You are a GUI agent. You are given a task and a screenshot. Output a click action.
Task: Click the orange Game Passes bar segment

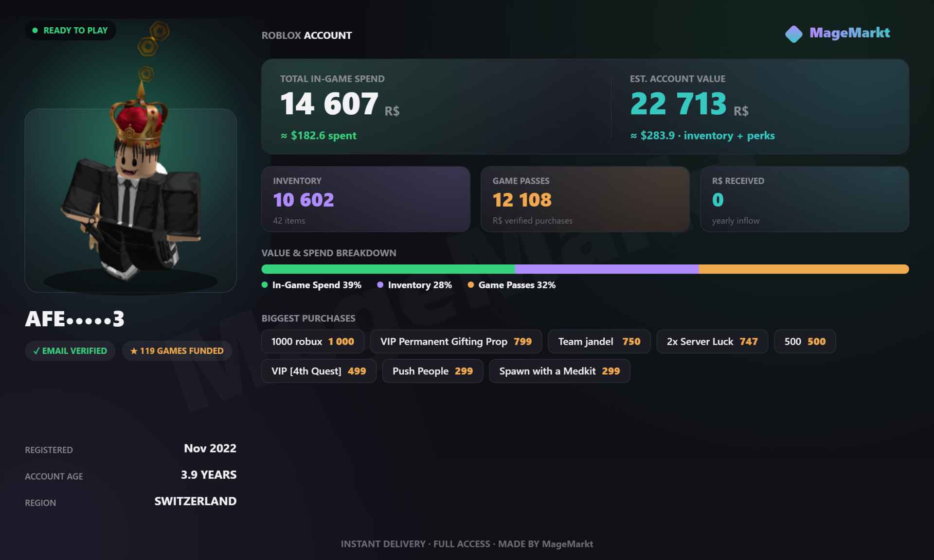(x=804, y=269)
